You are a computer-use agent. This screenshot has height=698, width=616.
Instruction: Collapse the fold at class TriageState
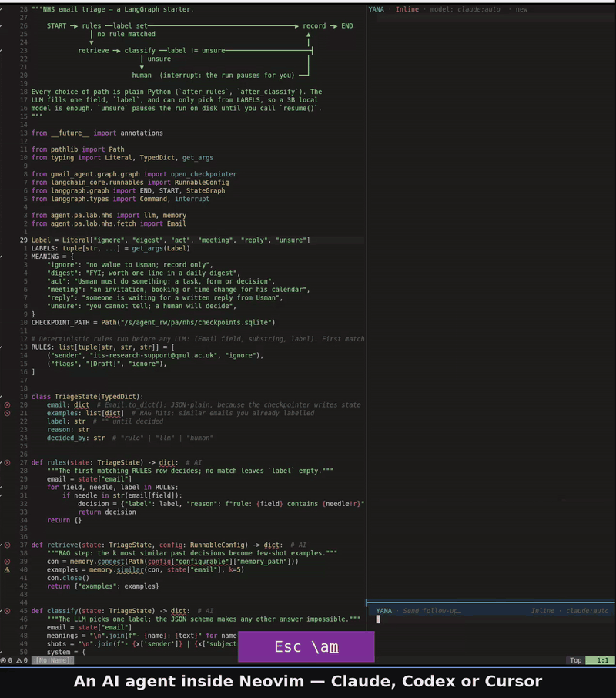[x=2, y=397]
